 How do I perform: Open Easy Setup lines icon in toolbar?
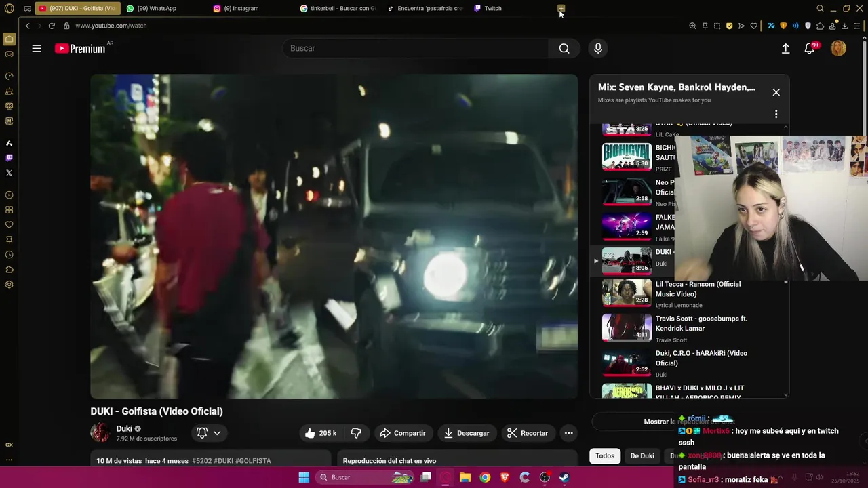pos(857,26)
